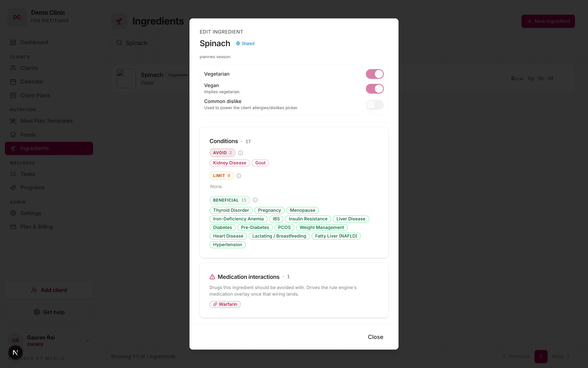The width and height of the screenshot is (588, 368).
Task: Open Meal Plan Templates in the sidebar
Action: (x=49, y=121)
